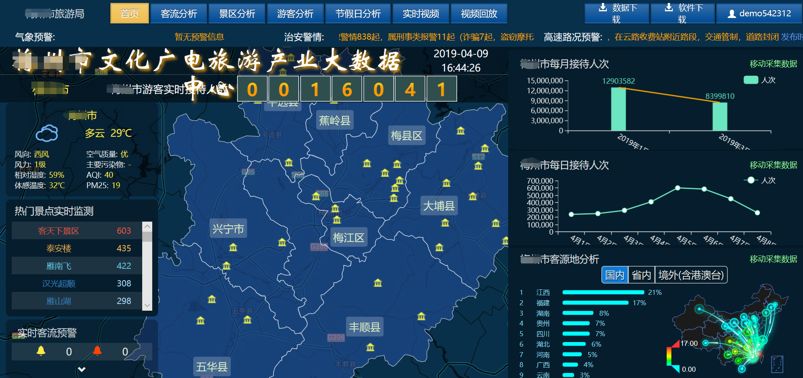Click the yellow bell alert icon

pyautogui.click(x=40, y=351)
